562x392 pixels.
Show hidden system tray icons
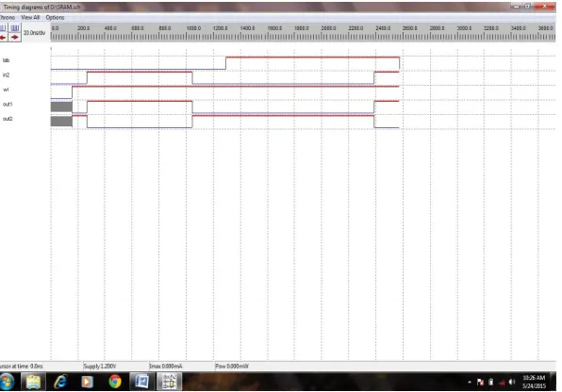click(470, 383)
